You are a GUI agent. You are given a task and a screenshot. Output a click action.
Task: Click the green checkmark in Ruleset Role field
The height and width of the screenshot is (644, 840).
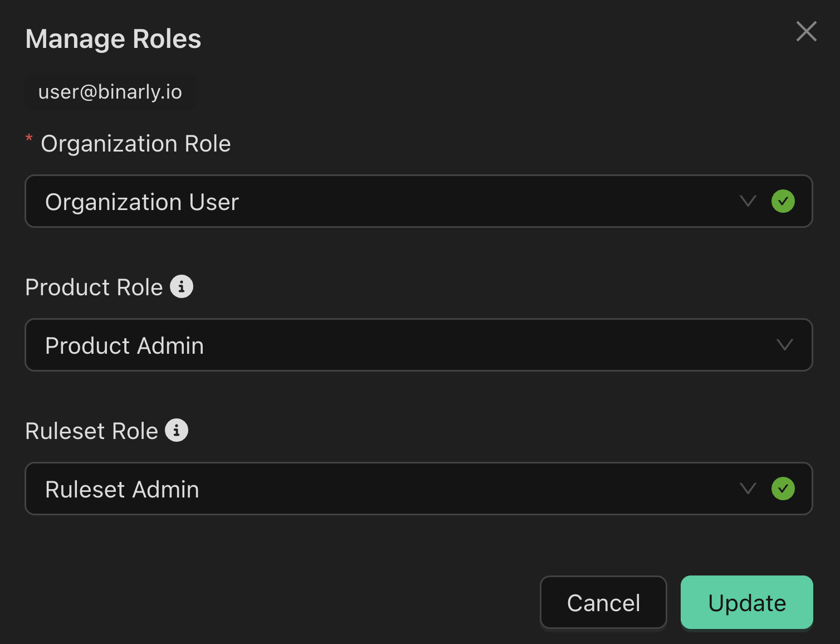pos(783,489)
